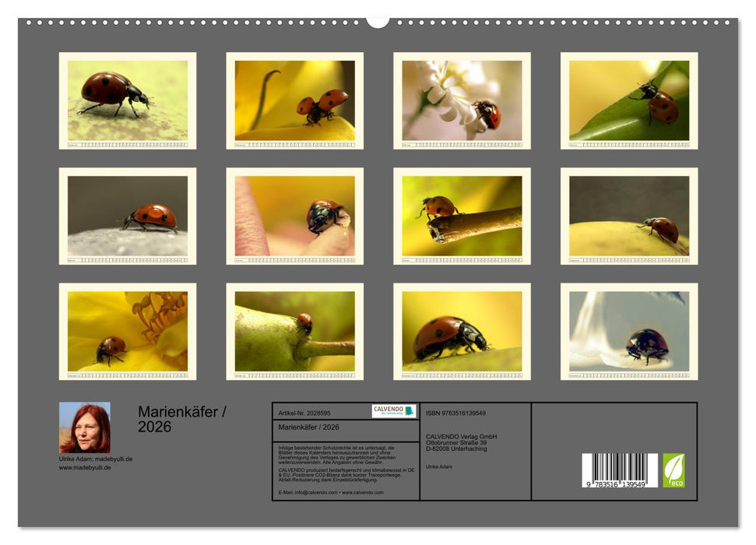Select the ladybug on grey stone thumbnail
Image resolution: width=756 pixels, height=545 pixels.
point(128,216)
